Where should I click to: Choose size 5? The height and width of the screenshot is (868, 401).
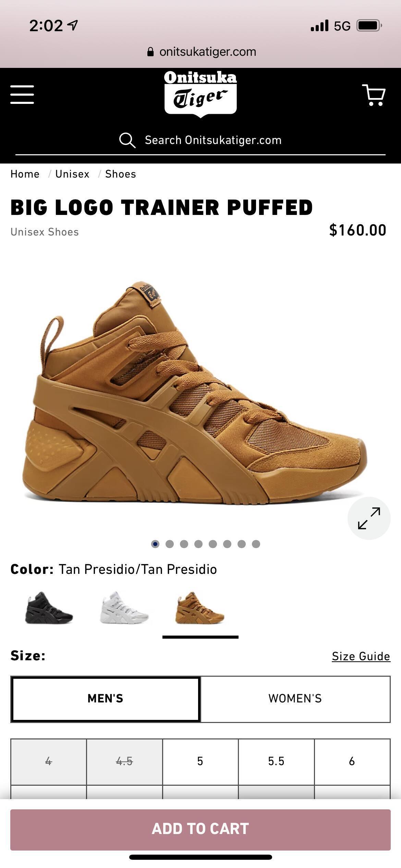pos(200,761)
